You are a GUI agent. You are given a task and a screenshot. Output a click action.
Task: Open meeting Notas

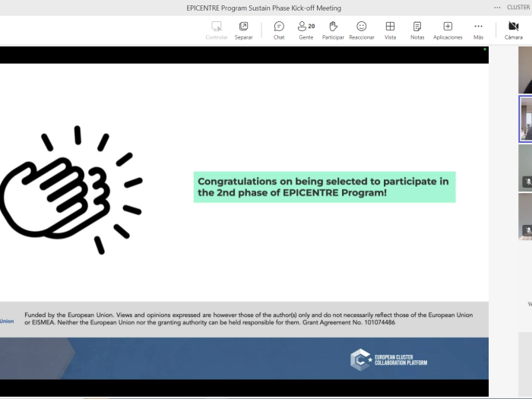[417, 30]
